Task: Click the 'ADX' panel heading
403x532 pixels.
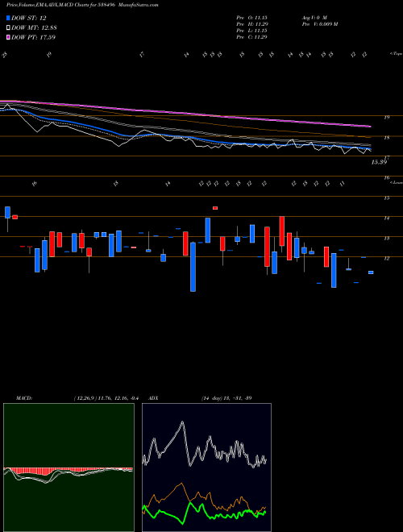Action: [x=153, y=398]
